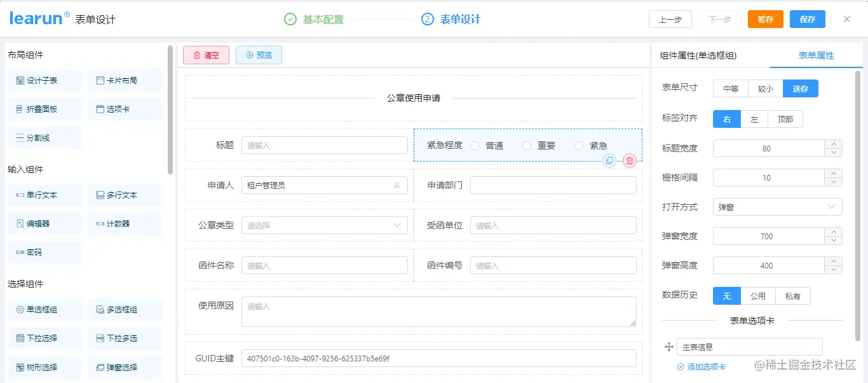Click the left component panel scrollbar
This screenshot has height=383, width=868.
pyautogui.click(x=170, y=109)
